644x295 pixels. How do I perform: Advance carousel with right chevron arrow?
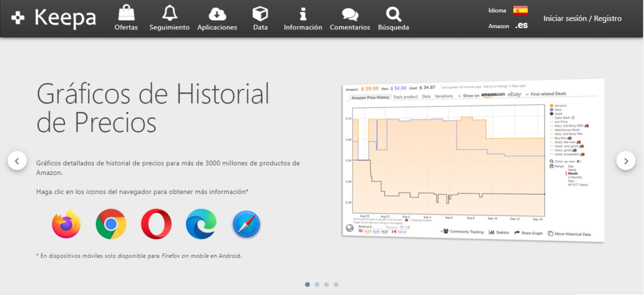[626, 161]
